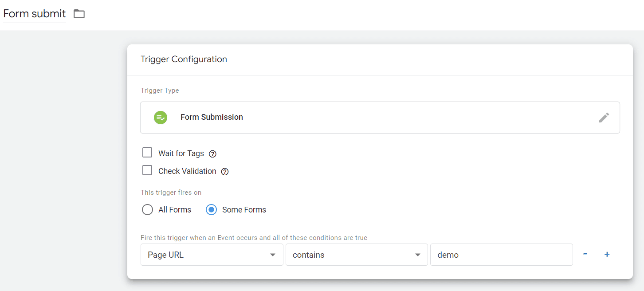Click the value field containing demo

[x=502, y=255]
